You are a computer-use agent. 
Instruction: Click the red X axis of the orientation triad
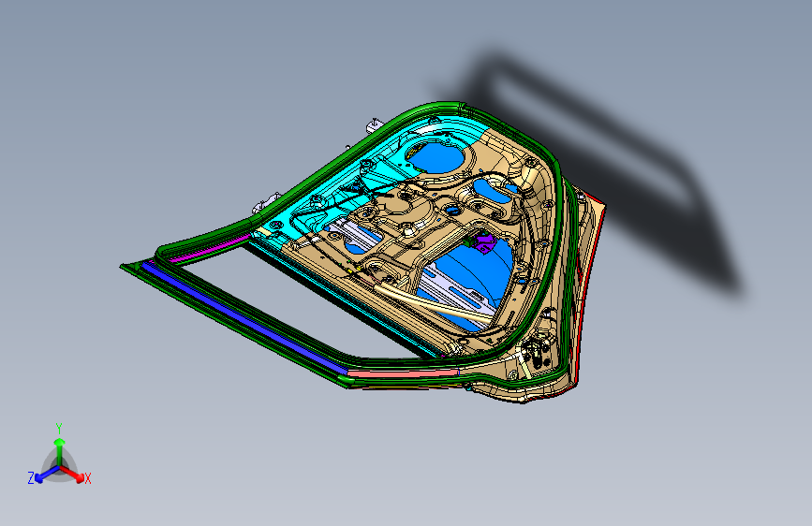[x=72, y=474]
